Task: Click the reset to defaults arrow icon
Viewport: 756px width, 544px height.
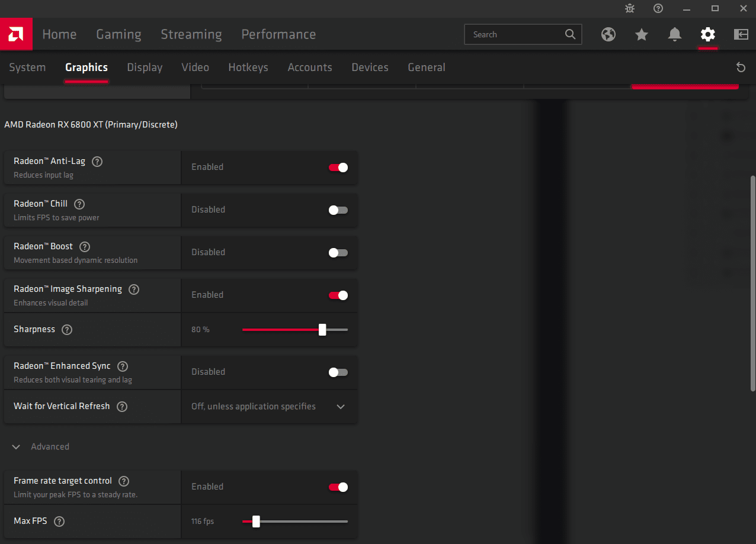Action: 741,67
